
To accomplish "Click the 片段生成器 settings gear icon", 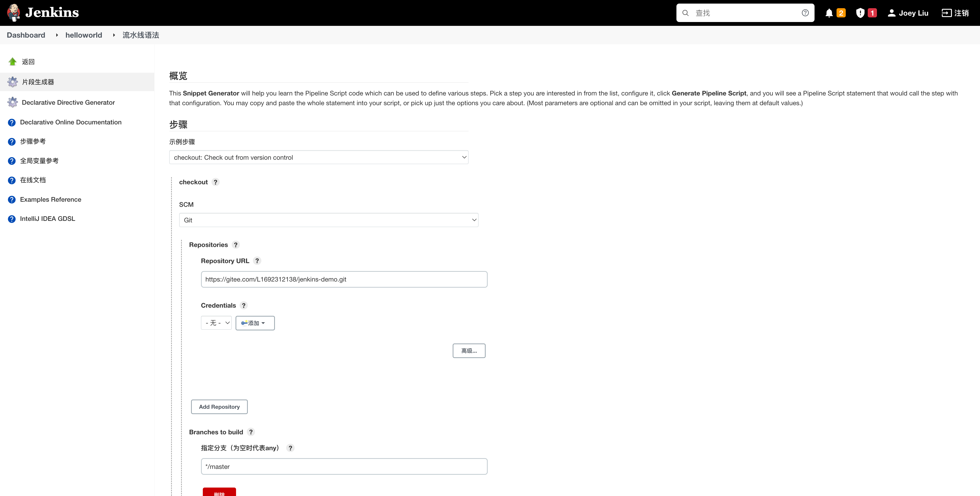I will pos(12,82).
